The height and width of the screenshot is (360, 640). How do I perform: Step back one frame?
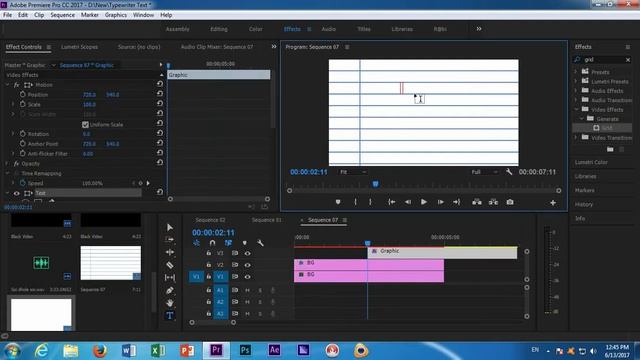click(x=408, y=202)
